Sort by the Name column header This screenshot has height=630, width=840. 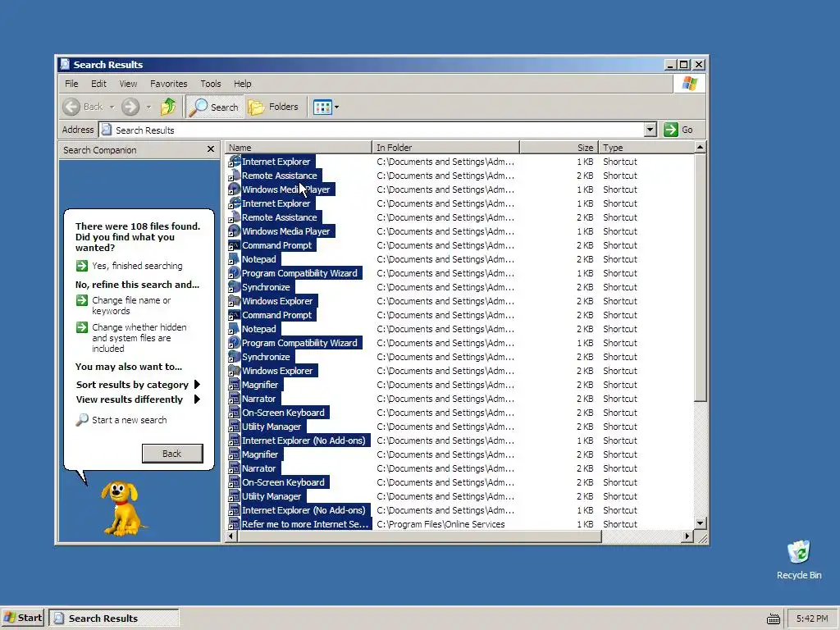point(298,148)
